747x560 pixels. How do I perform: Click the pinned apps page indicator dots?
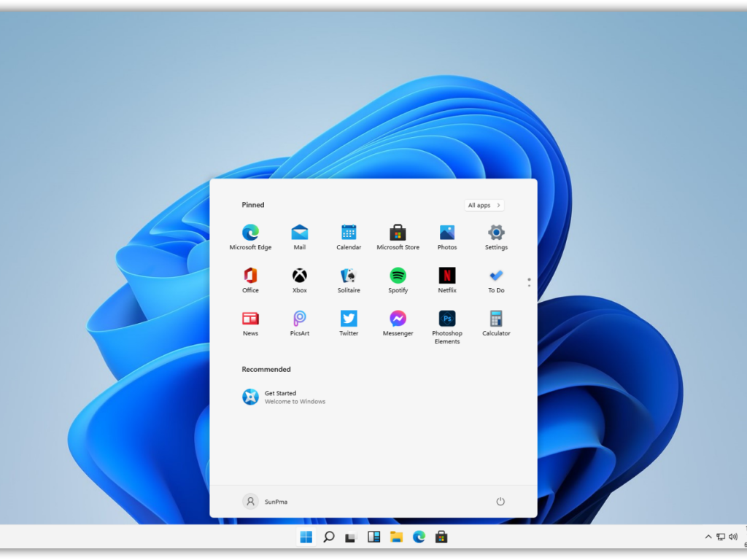529,281
